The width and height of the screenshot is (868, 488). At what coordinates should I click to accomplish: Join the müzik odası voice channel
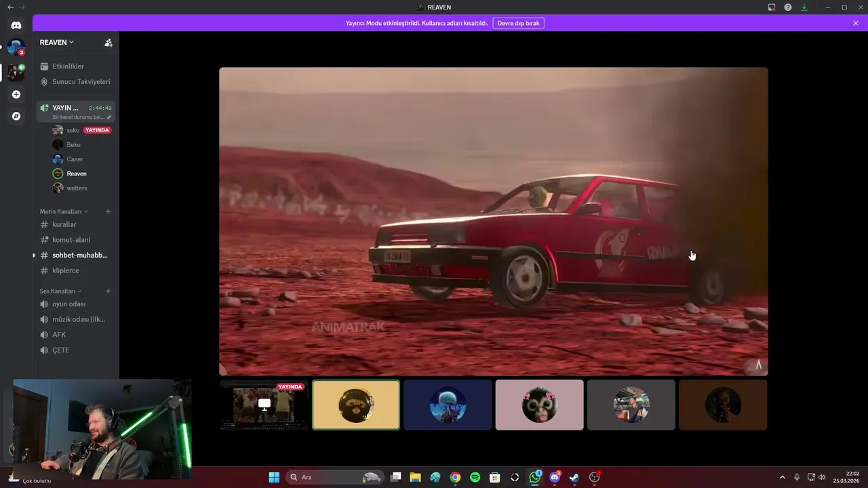(75, 319)
